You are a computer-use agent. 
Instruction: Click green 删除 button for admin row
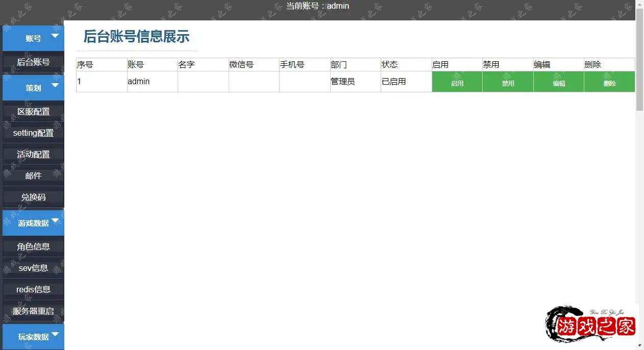tap(609, 82)
